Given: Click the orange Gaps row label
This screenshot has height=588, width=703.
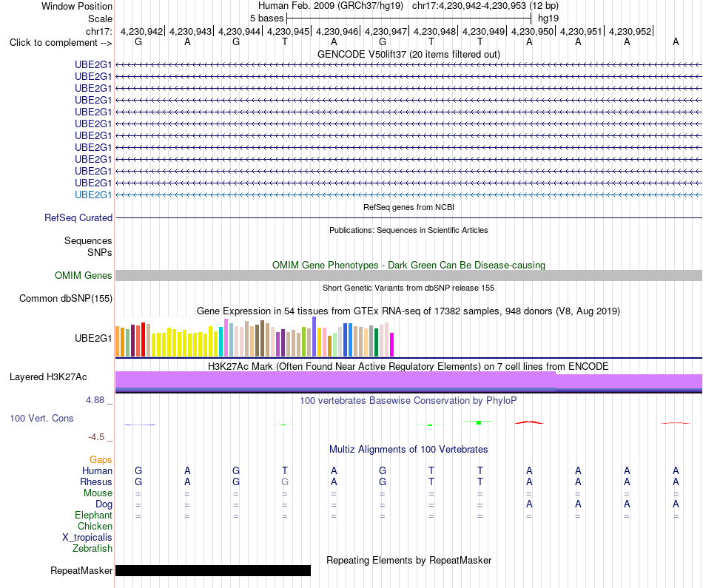Looking at the screenshot, I should (x=101, y=460).
